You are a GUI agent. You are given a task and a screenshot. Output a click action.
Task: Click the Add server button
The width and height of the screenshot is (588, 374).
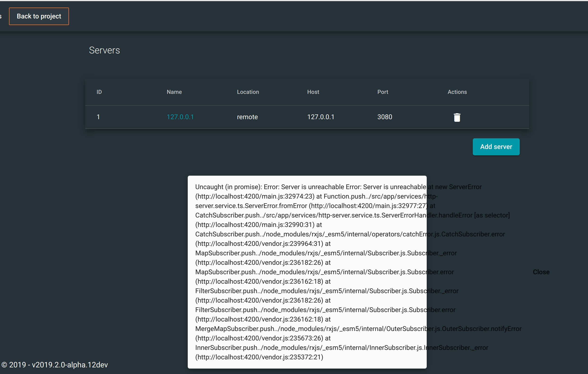[x=496, y=147]
